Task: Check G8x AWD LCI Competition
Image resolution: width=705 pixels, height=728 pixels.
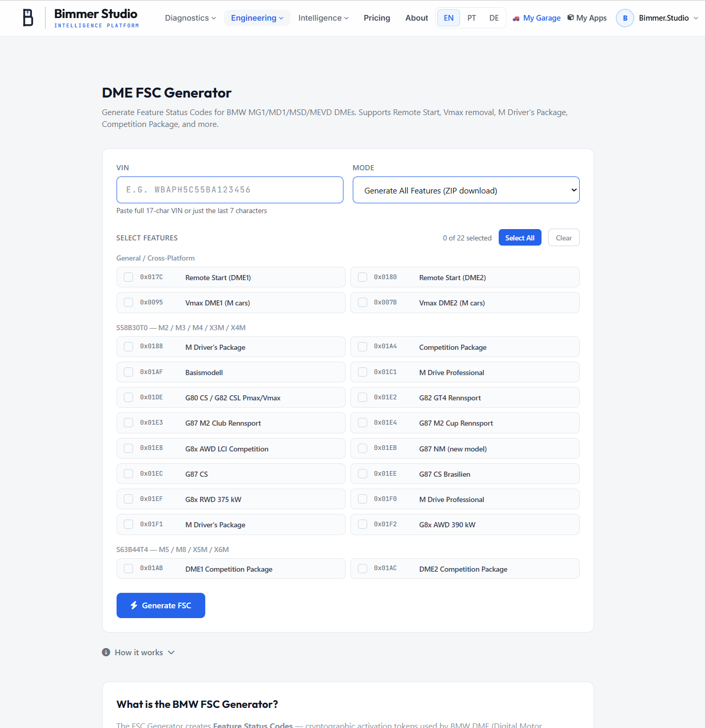Action: (x=128, y=448)
